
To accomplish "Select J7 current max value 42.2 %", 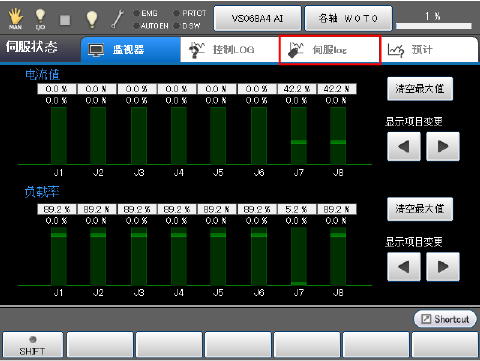I will coord(297,89).
